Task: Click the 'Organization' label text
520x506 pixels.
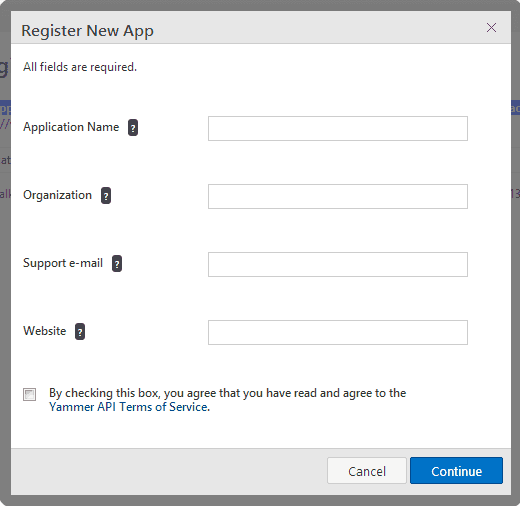Action: (57, 195)
